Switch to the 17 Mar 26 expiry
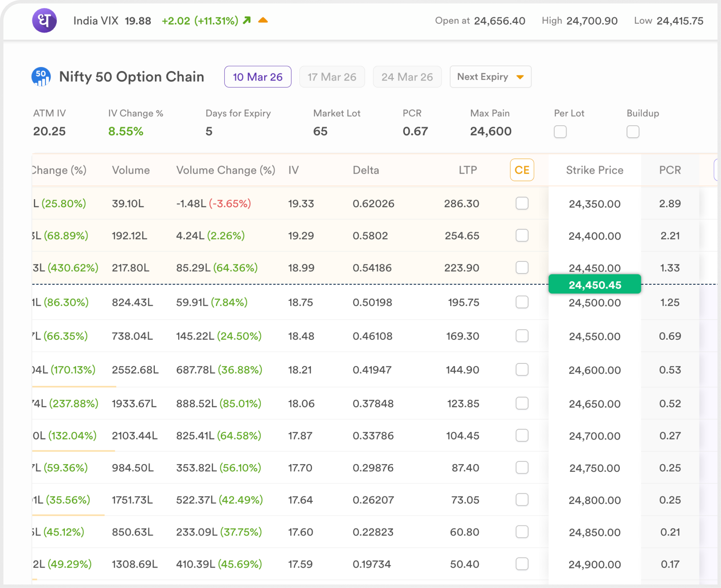This screenshot has height=588, width=721. point(332,77)
